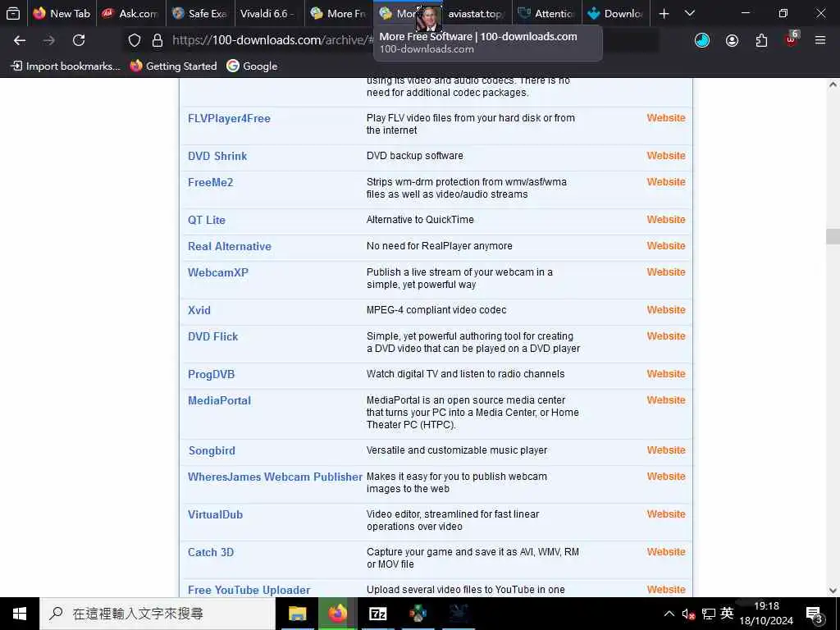The width and height of the screenshot is (840, 630).
Task: Click the network tray icon
Action: (709, 614)
